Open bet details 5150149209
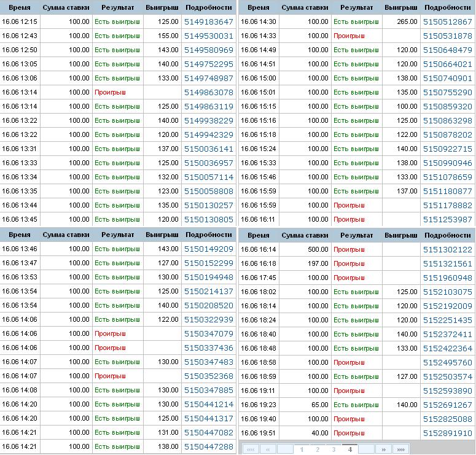Screen dimensions: 476x455 tap(209, 249)
